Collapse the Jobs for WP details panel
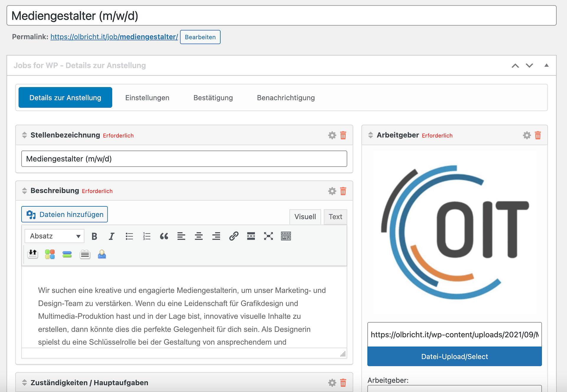The width and height of the screenshot is (567, 392). (x=547, y=65)
